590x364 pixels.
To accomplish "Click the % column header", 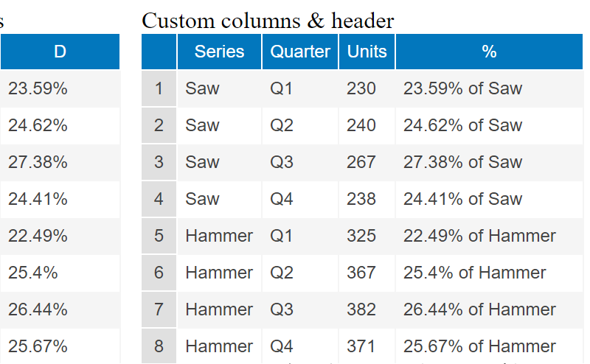I will click(489, 52).
